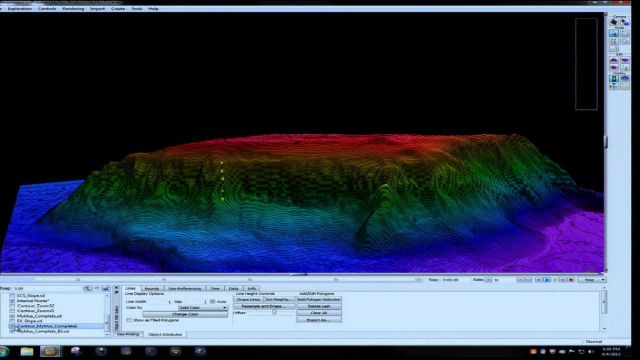The height and width of the screenshot is (360, 640).
Task: Open the Rendering menu
Action: [x=73, y=9]
